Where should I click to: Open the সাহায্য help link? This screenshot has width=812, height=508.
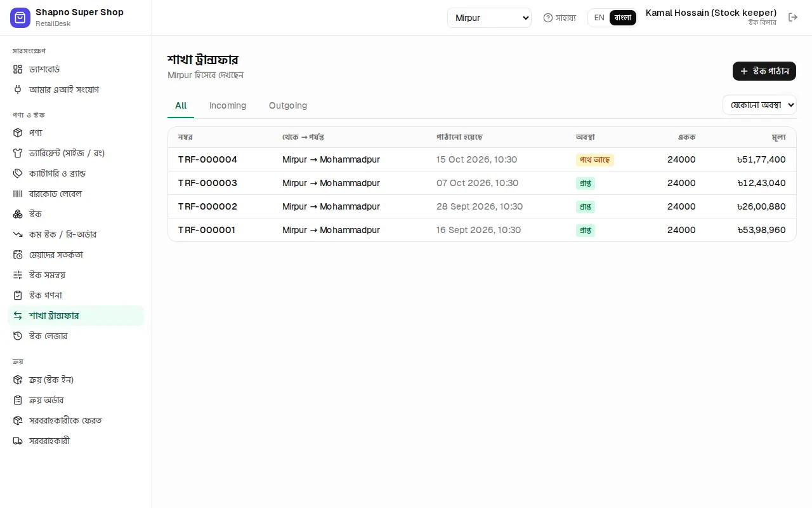tap(560, 18)
